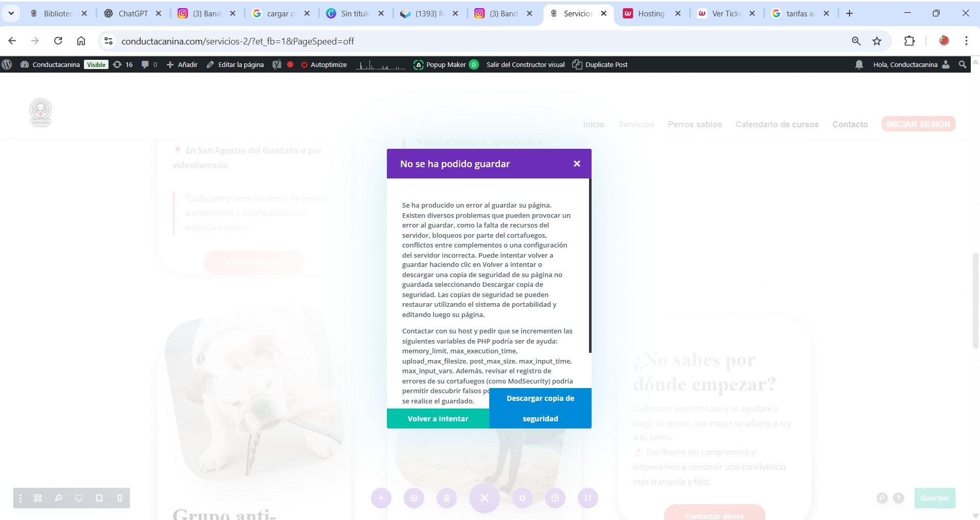Switch to desktop view in Divi toolbar
The image size is (980, 520).
(79, 498)
